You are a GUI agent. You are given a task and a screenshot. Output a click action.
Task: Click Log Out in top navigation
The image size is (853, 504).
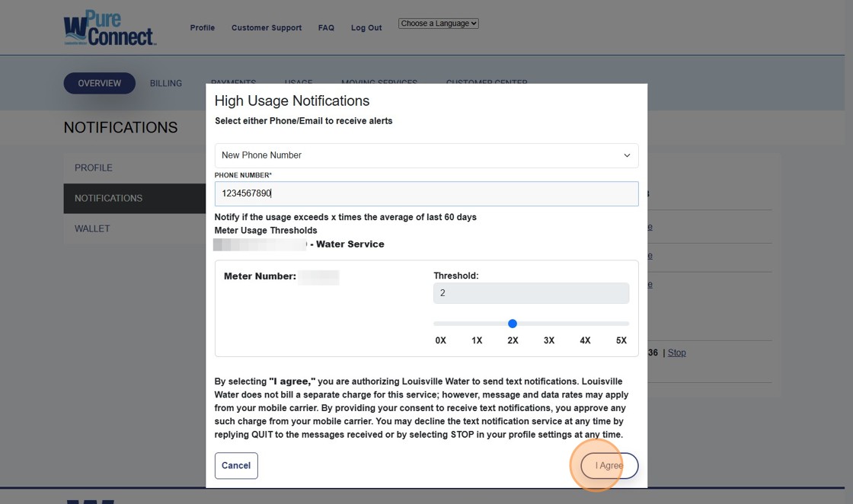[x=366, y=28]
